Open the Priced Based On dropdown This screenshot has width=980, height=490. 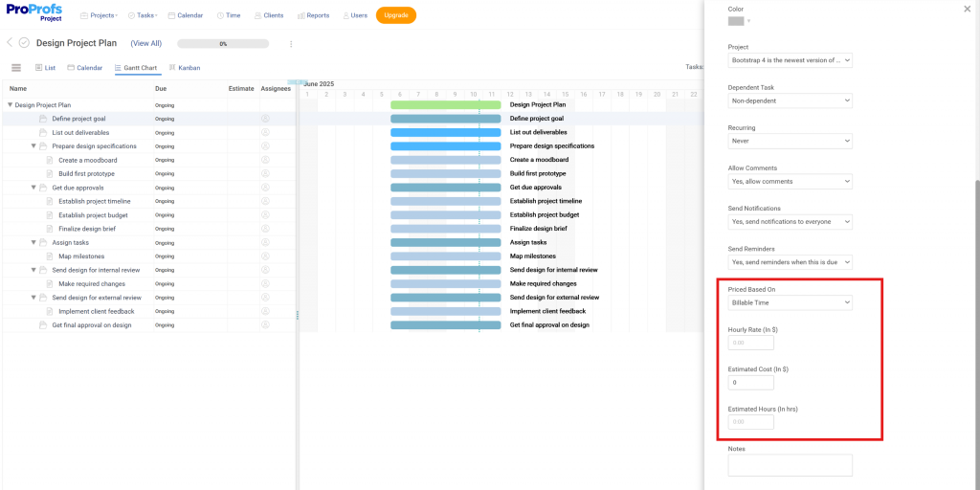(790, 302)
